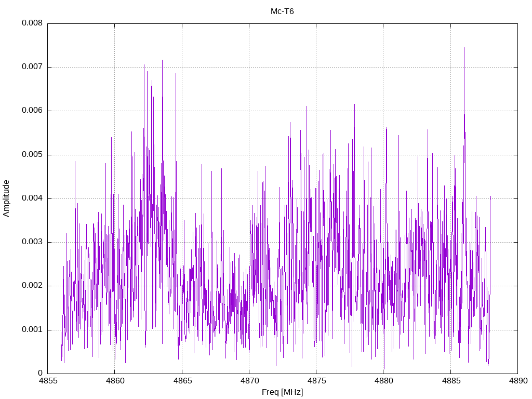Click the x-axis tick label 4880
The height and width of the screenshot is (399, 532).
click(384, 381)
